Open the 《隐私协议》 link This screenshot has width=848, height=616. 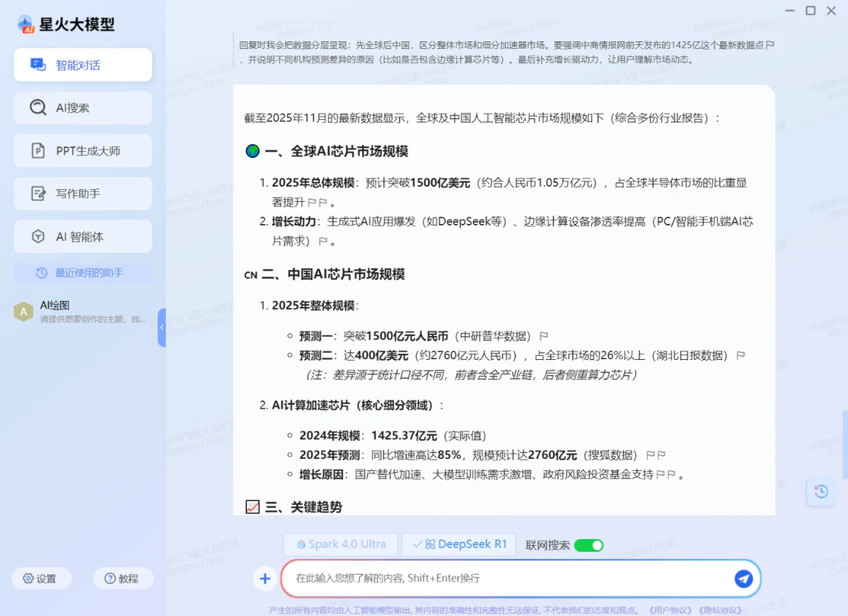[x=720, y=610]
